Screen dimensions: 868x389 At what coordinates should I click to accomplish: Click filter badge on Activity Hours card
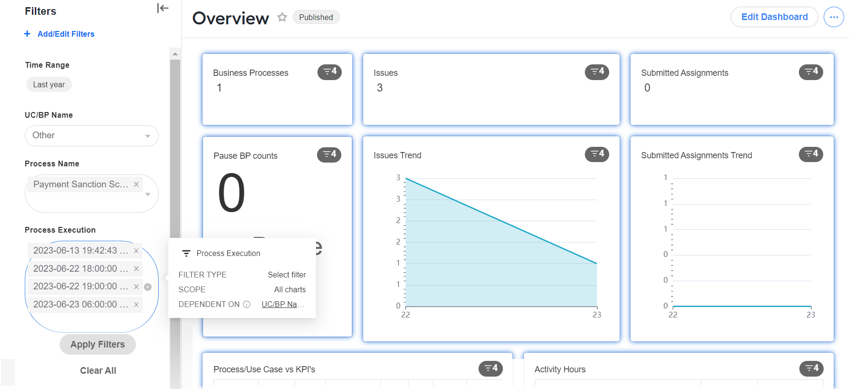811,368
